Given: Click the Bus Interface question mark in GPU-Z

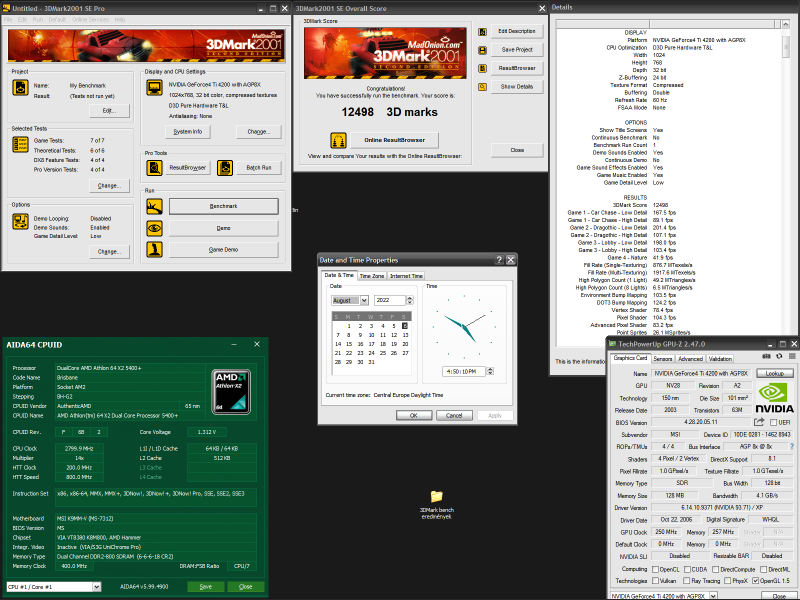Looking at the screenshot, I should pyautogui.click(x=792, y=446).
